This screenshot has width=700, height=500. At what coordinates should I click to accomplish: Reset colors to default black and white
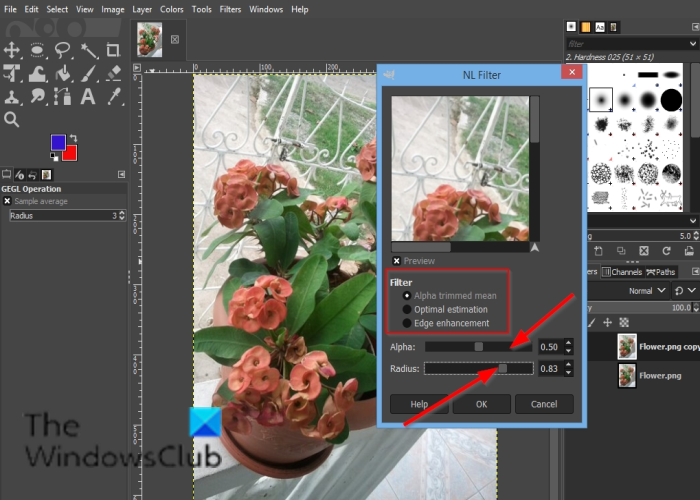(54, 157)
